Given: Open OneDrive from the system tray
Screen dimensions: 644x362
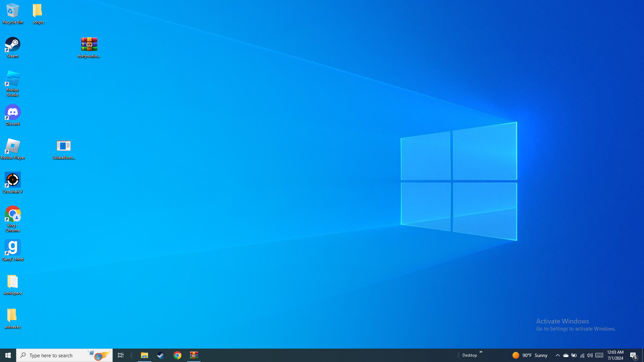Looking at the screenshot, I should [566, 355].
